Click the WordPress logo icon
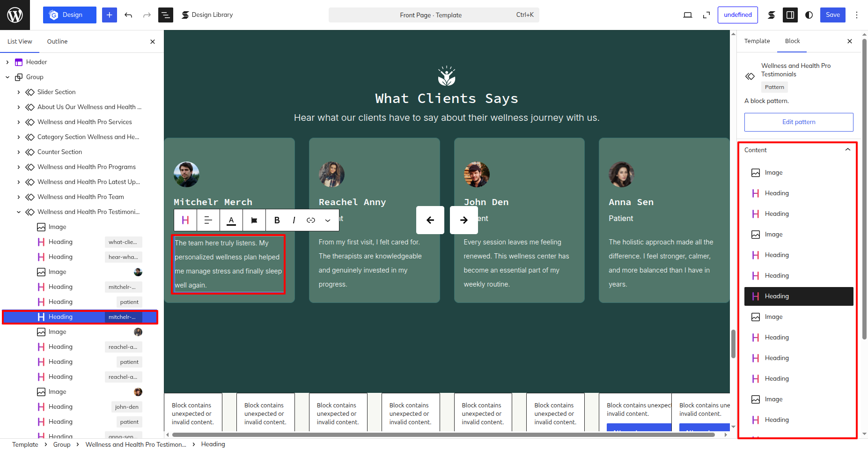This screenshot has height=450, width=868. coord(15,15)
